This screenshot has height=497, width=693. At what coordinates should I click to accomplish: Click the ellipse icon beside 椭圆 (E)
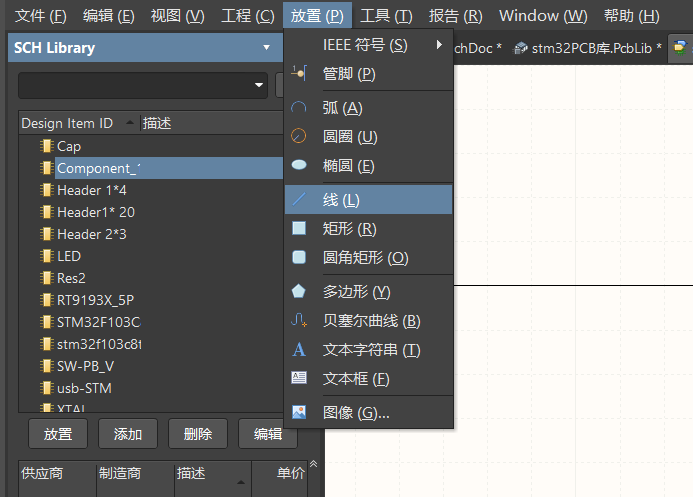[x=299, y=165]
